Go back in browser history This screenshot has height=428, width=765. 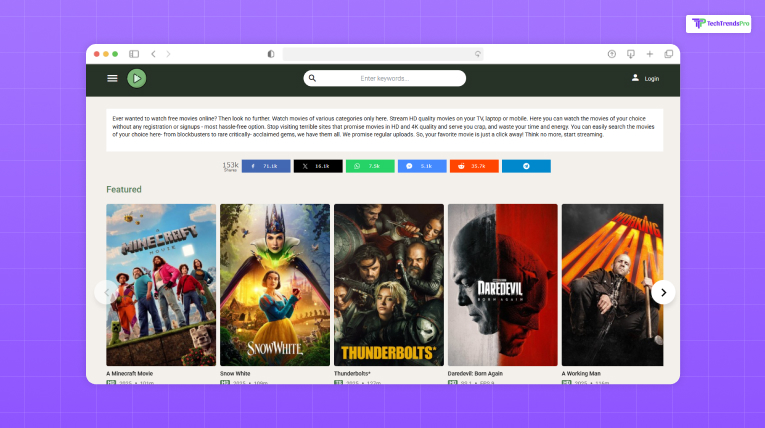coord(153,54)
